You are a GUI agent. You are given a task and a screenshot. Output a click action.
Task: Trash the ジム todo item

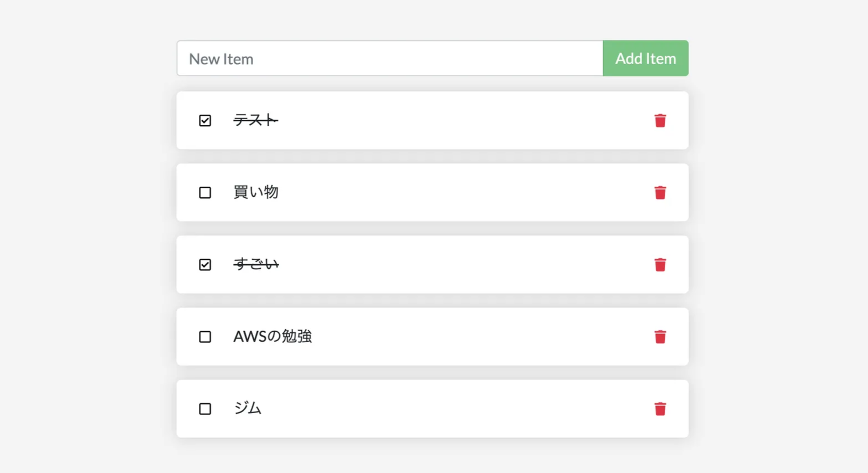660,409
